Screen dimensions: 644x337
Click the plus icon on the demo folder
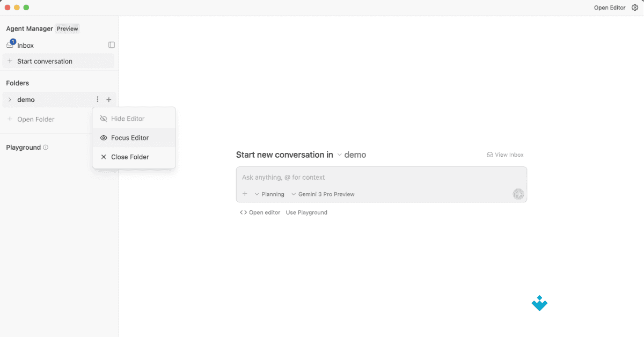point(109,99)
